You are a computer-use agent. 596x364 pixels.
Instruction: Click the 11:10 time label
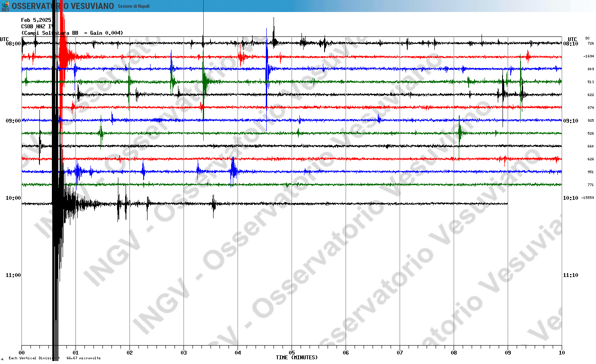click(571, 275)
